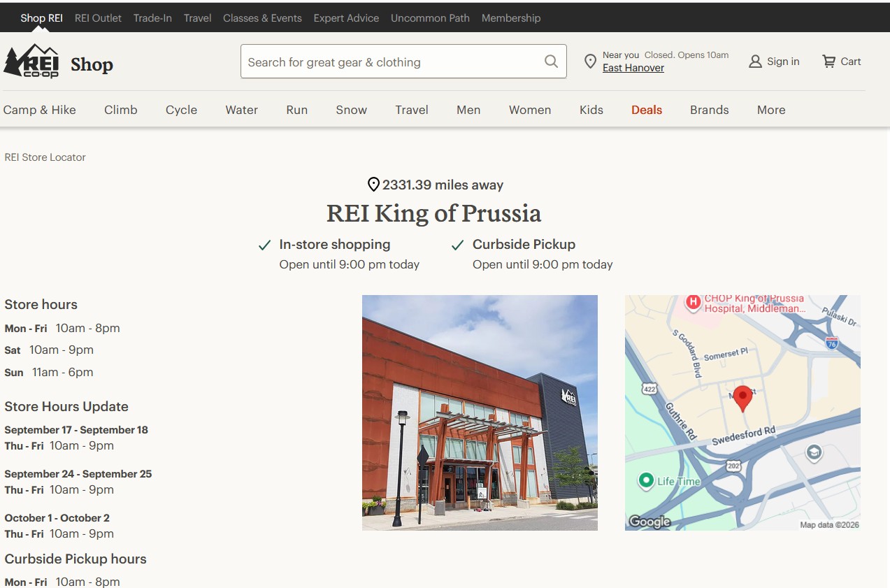Click the search magnifier icon
890x588 pixels.
(x=551, y=62)
